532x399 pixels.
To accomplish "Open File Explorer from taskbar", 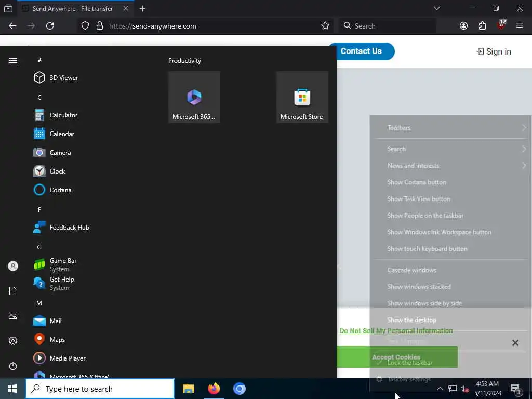I will (188, 389).
